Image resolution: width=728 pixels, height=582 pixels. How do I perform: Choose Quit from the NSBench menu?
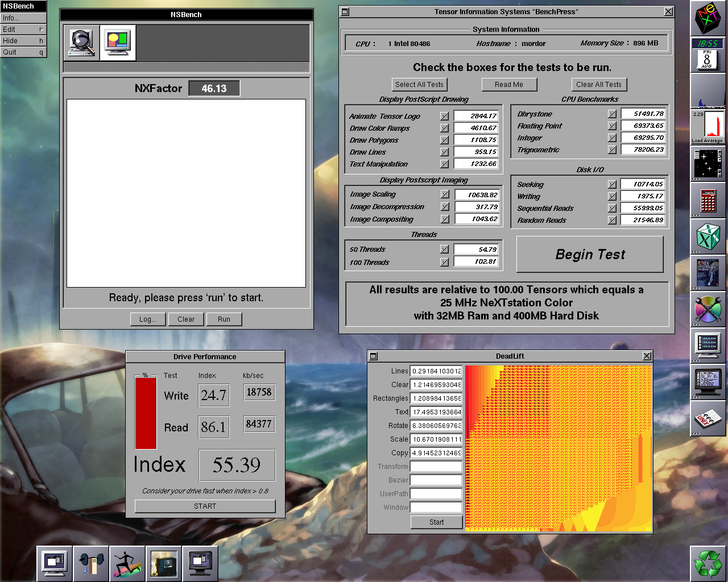pyautogui.click(x=23, y=52)
